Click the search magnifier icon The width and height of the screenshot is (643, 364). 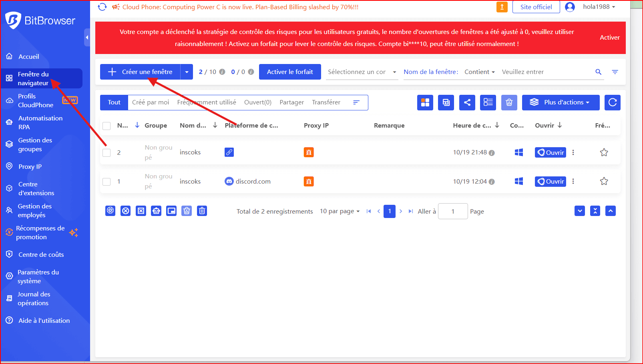[598, 72]
